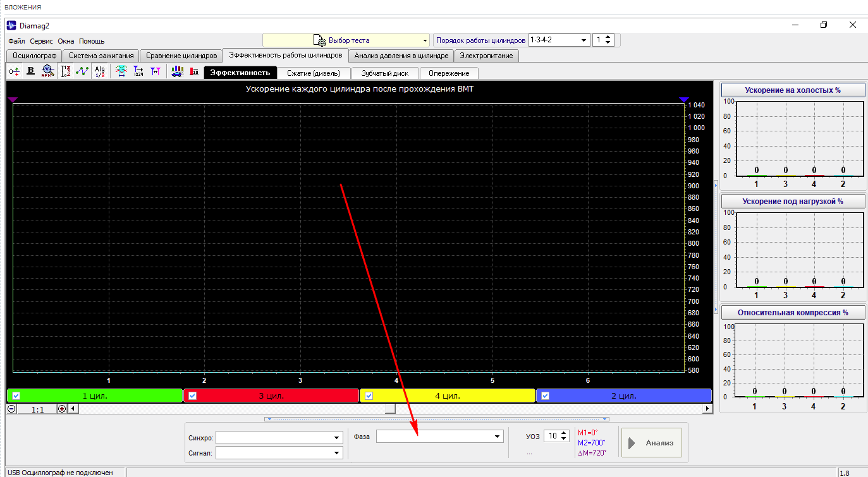The height and width of the screenshot is (477, 868).
Task: Click the blue-magenta markers distance icon
Action: coord(155,71)
